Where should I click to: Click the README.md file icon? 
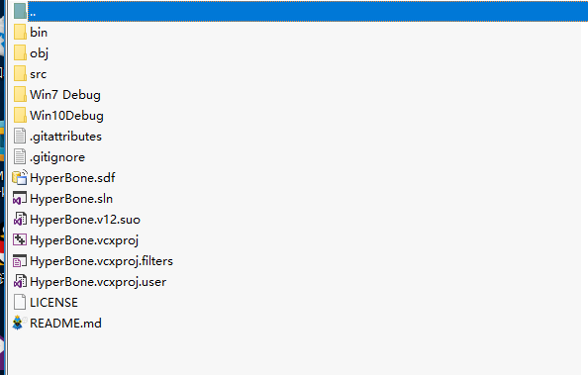click(x=19, y=323)
